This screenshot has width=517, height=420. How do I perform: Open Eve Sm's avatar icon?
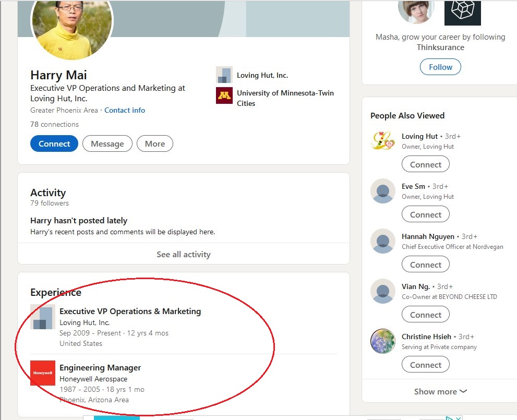tap(383, 191)
